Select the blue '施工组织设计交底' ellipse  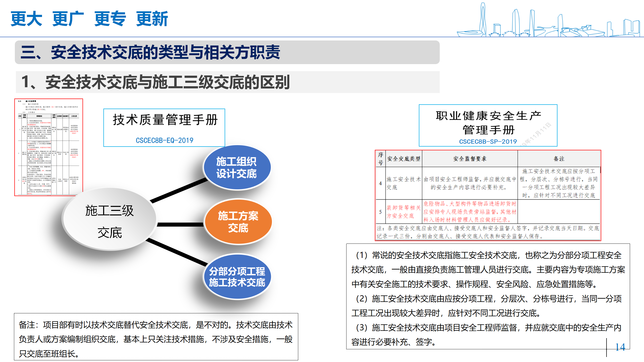pos(237,167)
